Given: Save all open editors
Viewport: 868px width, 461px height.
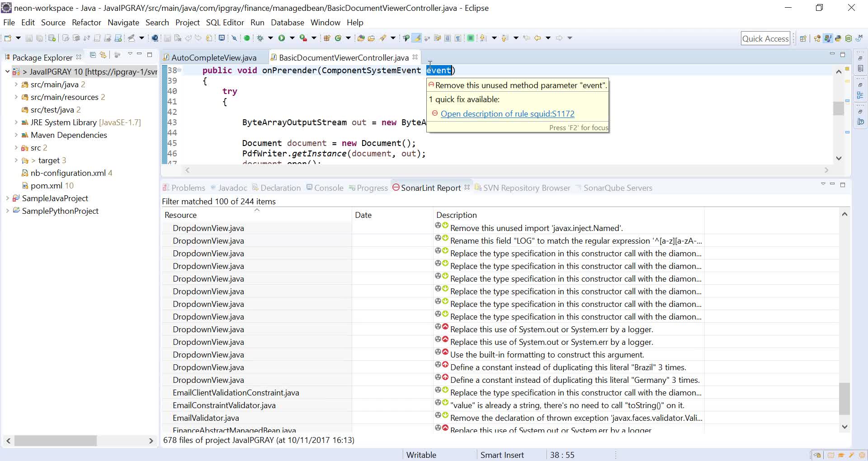Looking at the screenshot, I should (x=40, y=38).
